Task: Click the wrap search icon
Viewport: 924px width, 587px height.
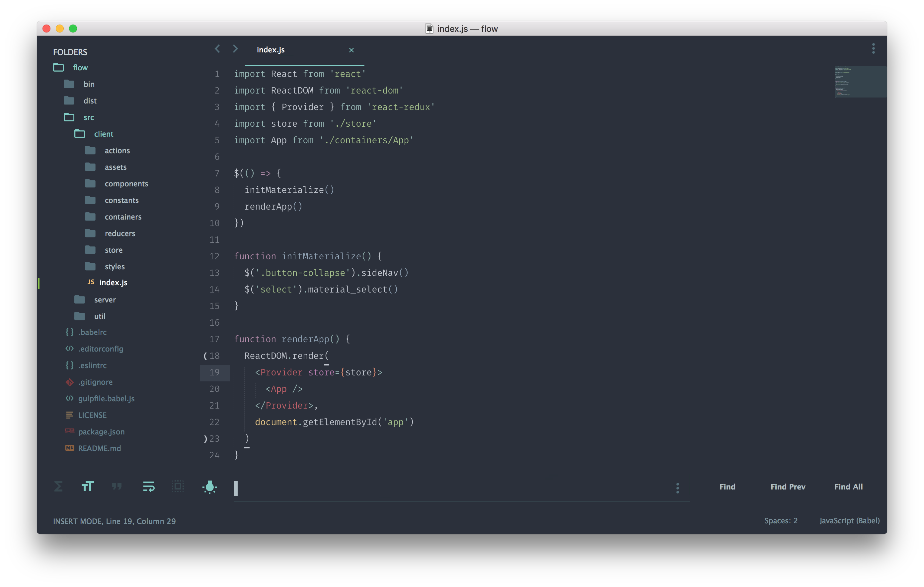Action: click(x=148, y=487)
